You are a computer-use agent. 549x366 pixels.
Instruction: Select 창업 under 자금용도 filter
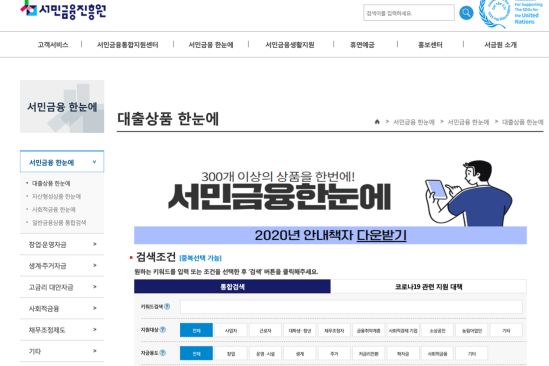(231, 353)
